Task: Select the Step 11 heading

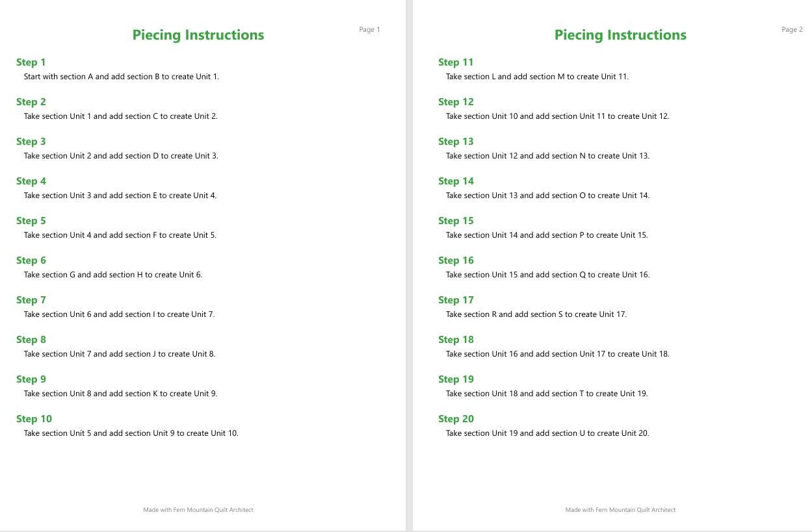Action: click(456, 62)
